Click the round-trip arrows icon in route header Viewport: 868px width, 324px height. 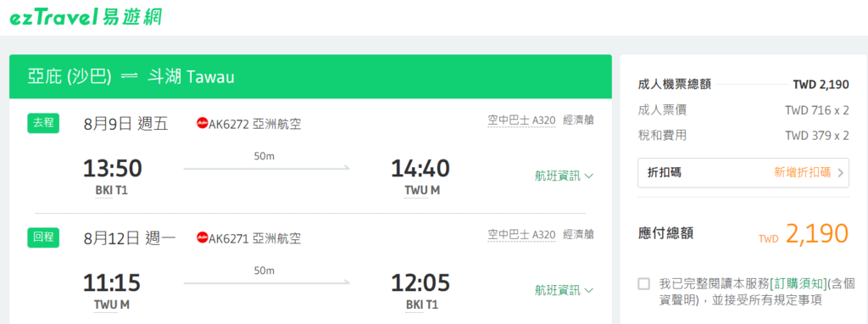click(x=129, y=77)
